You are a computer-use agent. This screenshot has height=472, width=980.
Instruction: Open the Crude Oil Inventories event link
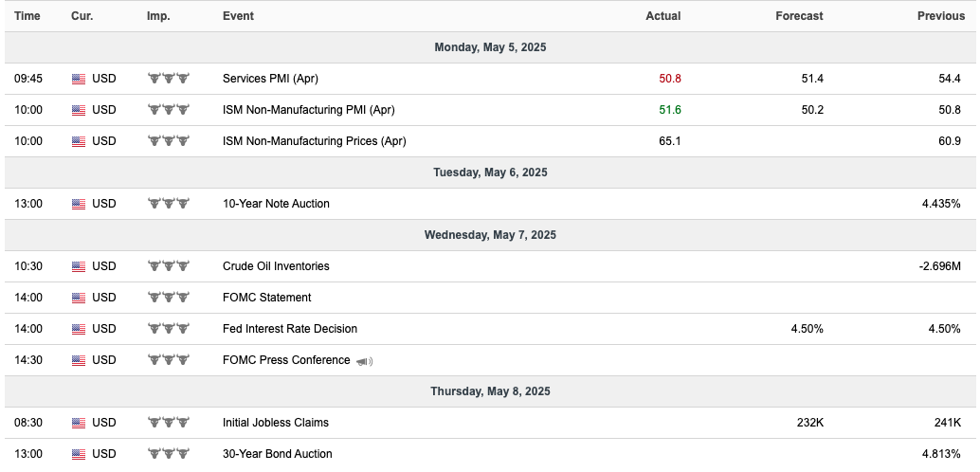[276, 266]
